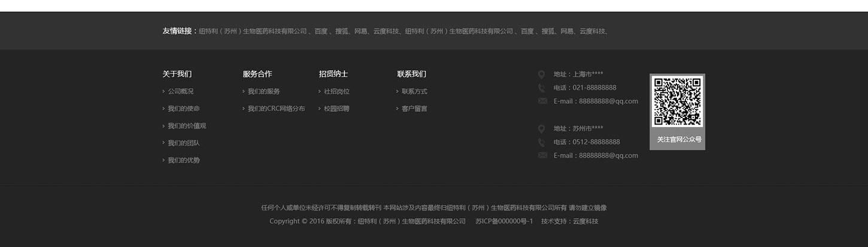This screenshot has height=247, width=868.
Task: Click the phone icon next to 0512-88888888
Action: 541,143
